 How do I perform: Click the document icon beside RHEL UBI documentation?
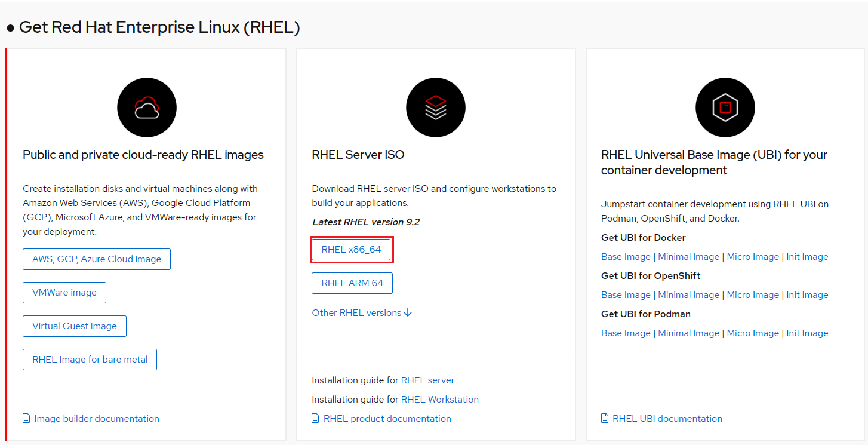[x=604, y=418]
